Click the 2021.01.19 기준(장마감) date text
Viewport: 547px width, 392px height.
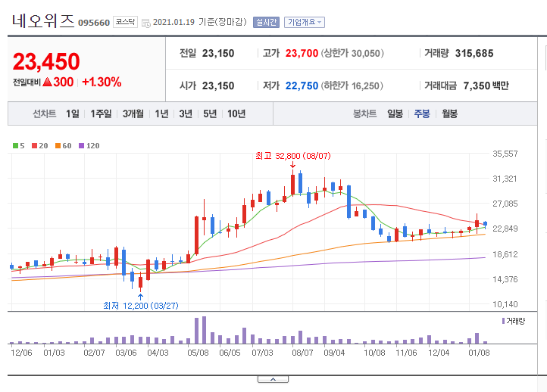click(200, 22)
